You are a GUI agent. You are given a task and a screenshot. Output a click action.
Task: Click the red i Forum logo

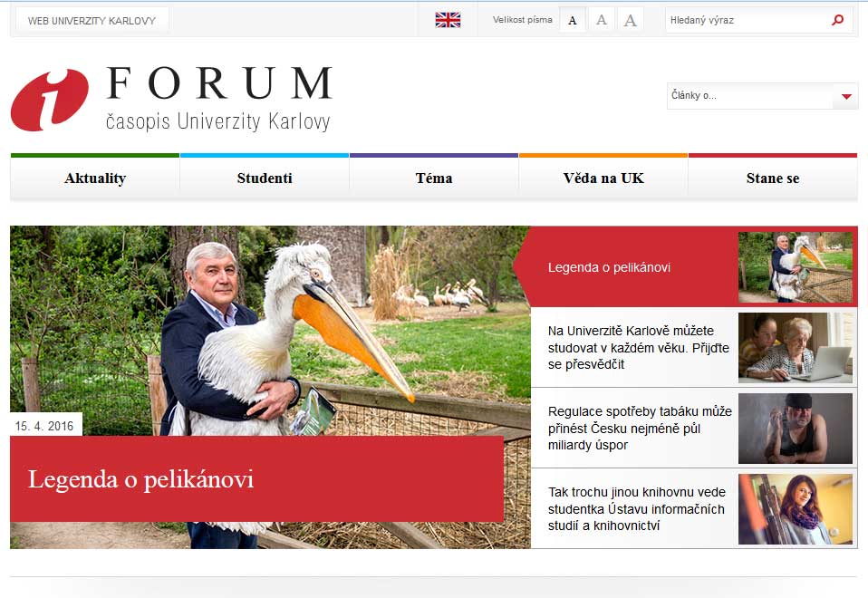pos(49,101)
